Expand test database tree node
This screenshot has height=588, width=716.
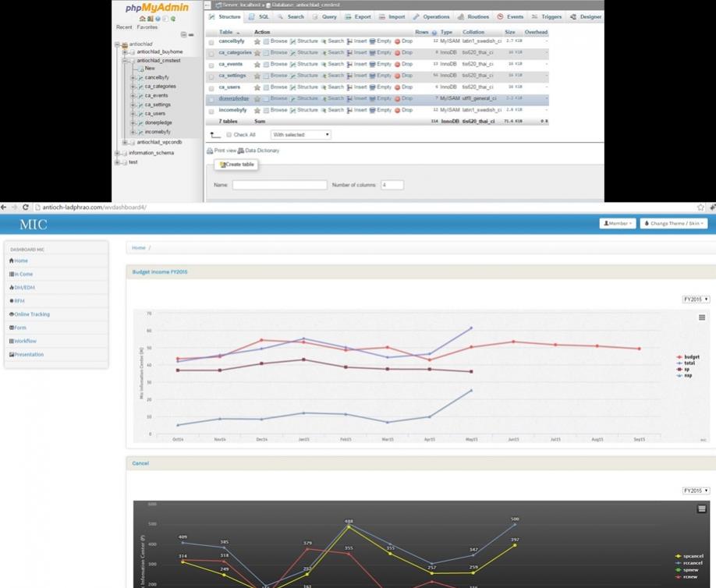(x=117, y=162)
